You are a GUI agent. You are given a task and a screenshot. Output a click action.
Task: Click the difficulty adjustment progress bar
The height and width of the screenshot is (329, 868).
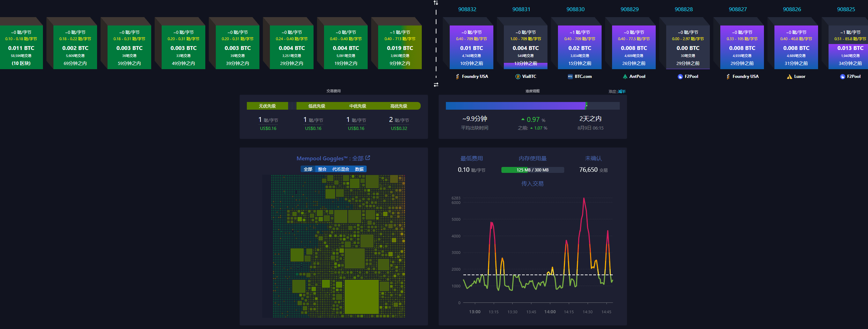(x=532, y=106)
